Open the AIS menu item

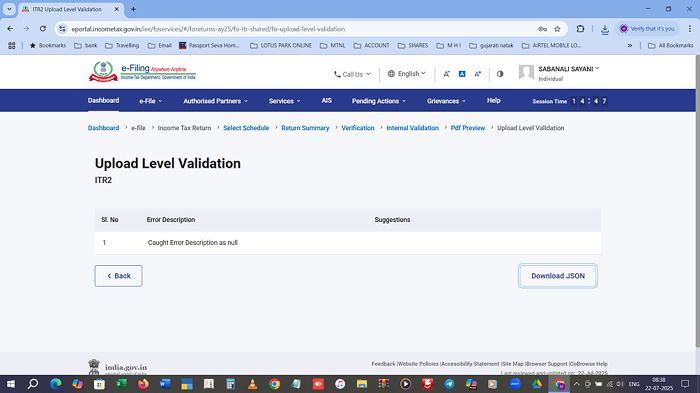pos(327,100)
